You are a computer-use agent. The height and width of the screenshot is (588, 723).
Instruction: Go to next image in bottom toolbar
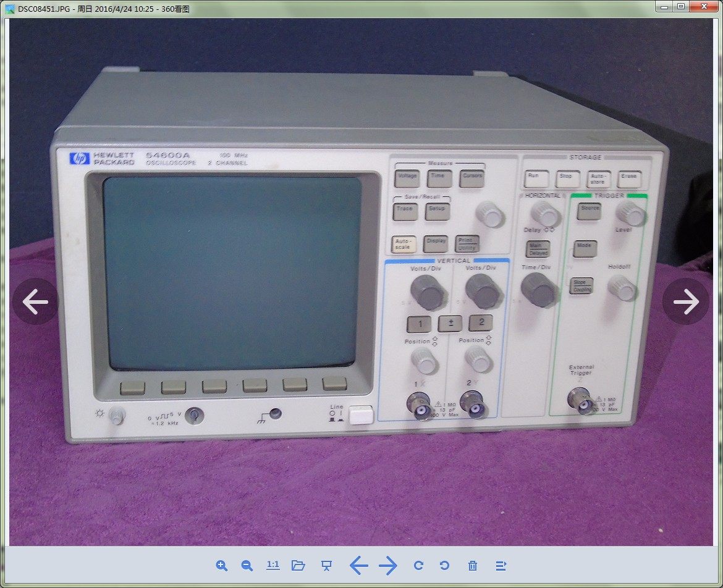(x=388, y=565)
